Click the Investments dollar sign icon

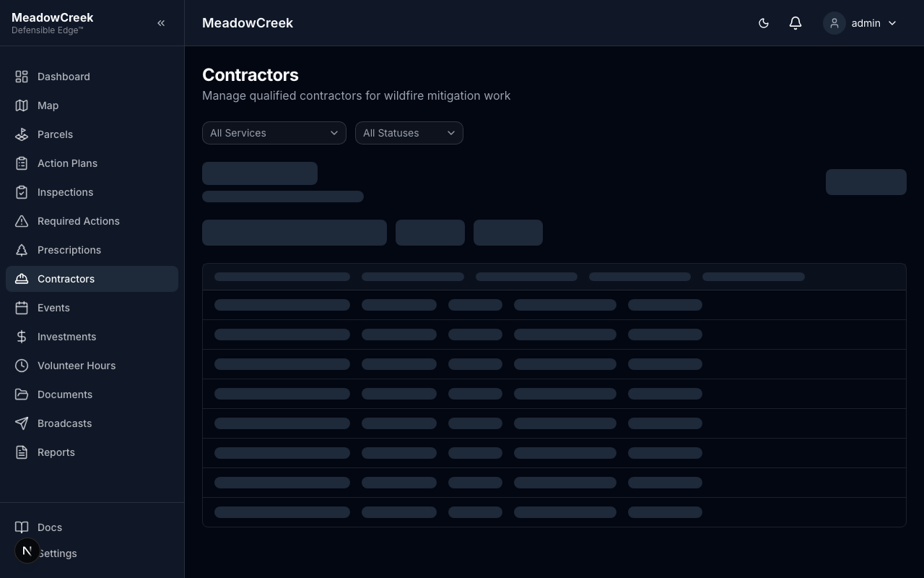click(22, 337)
